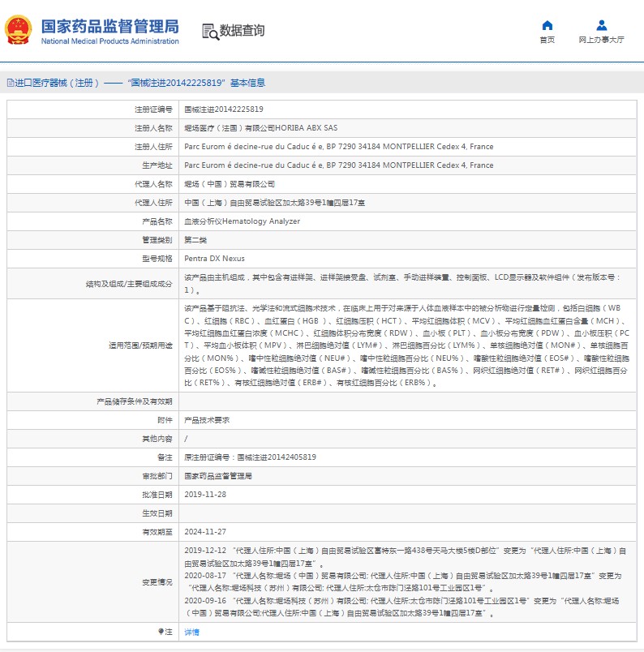This screenshot has width=644, height=652.
Task: Click the national emblem logo
Action: (x=18, y=30)
